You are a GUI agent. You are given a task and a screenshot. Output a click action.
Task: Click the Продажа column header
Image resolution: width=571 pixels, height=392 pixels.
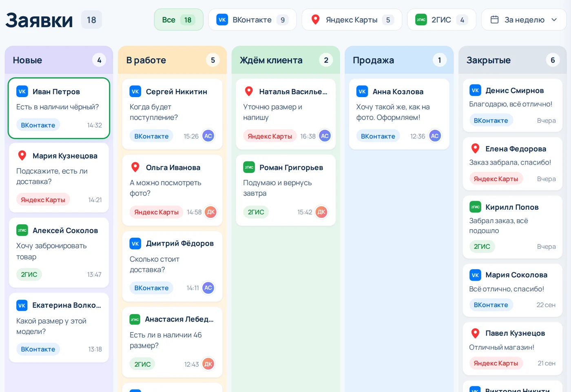[399, 60]
